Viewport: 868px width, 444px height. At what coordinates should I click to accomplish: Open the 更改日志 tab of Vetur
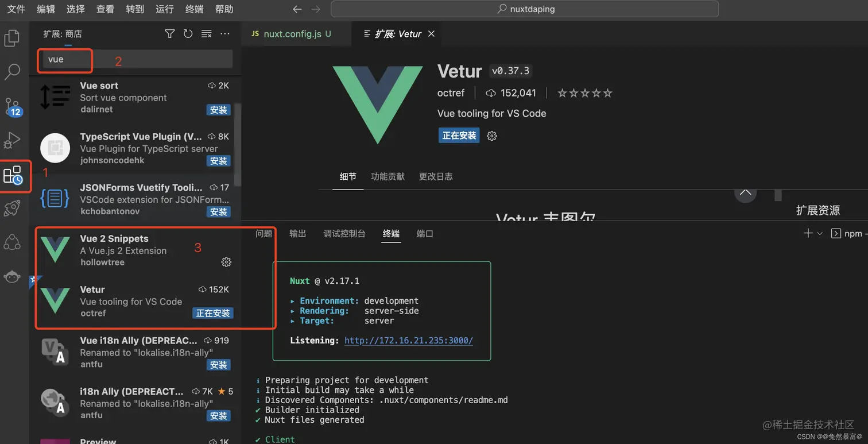click(x=436, y=176)
